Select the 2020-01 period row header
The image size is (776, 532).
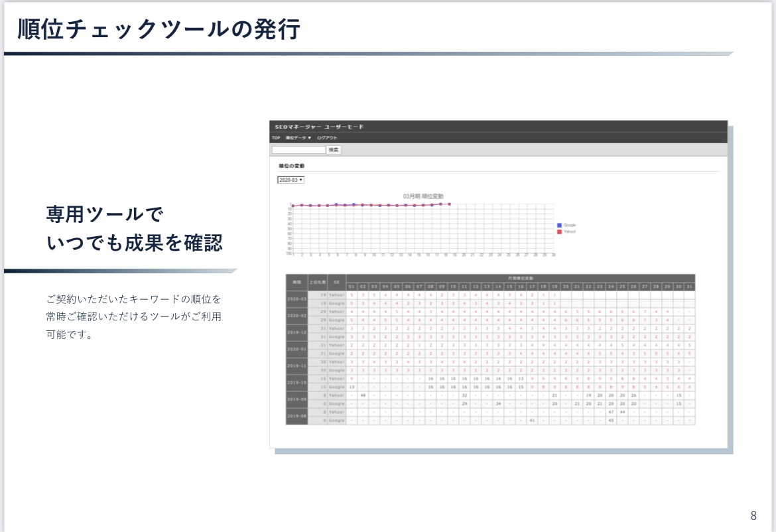coord(296,350)
